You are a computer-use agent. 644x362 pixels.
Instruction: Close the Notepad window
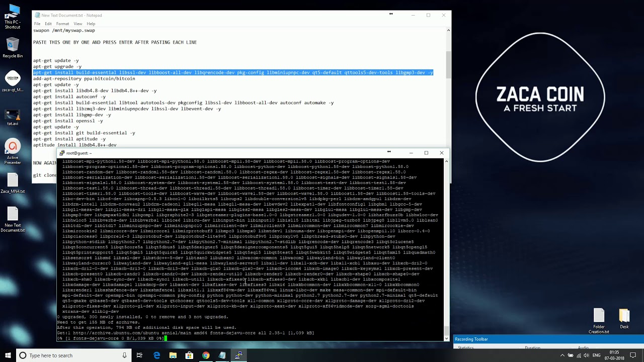pyautogui.click(x=443, y=15)
